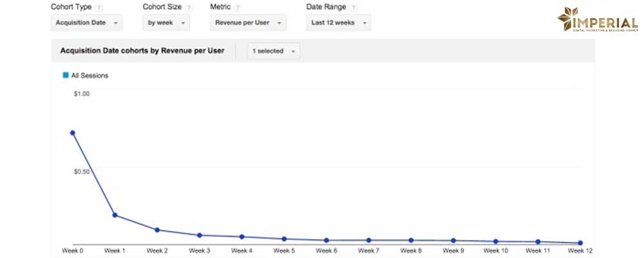
Task: Click the Week 12 data point
Action: point(580,243)
